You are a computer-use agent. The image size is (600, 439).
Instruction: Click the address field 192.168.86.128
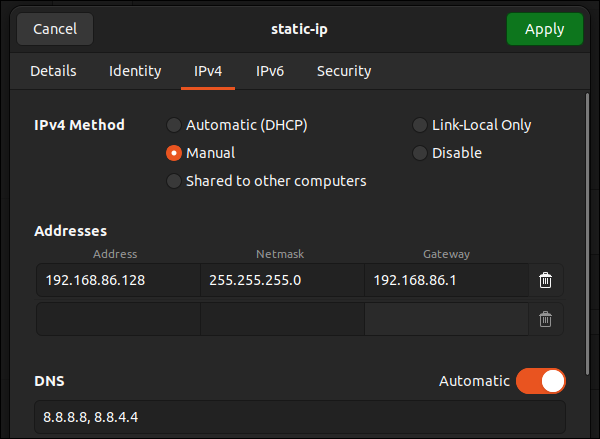pyautogui.click(x=118, y=280)
